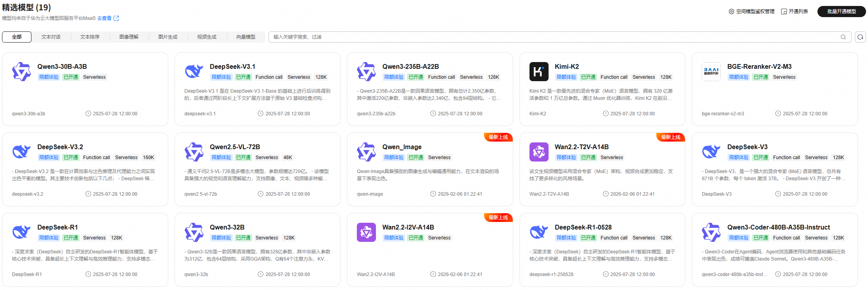Image resolution: width=868 pixels, height=290 pixels.
Task: Open the 开通列表 link
Action: pyautogui.click(x=794, y=12)
